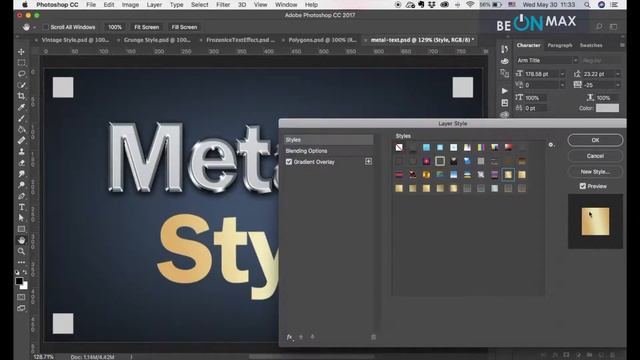Click the Fit Screen button
This screenshot has width=640, height=360.
click(x=147, y=27)
